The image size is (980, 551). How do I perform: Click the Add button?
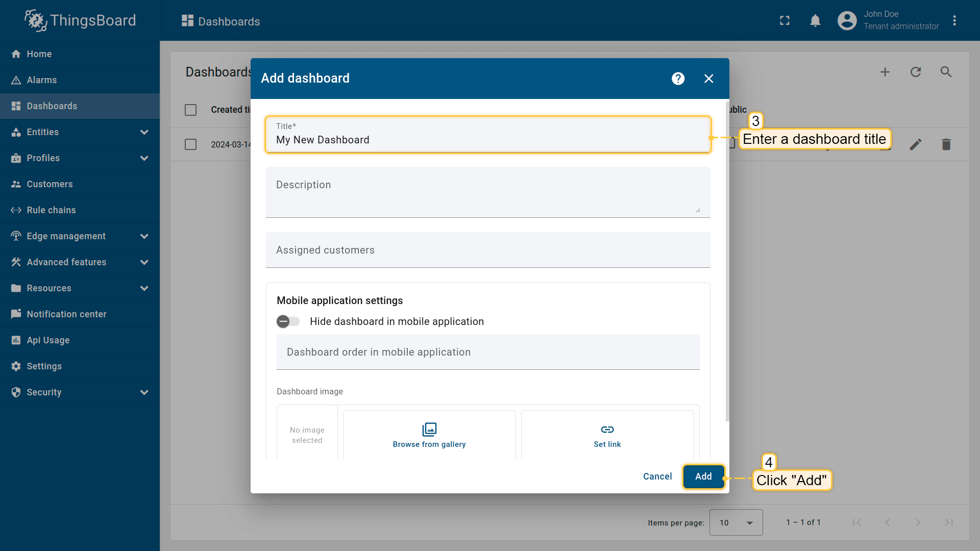click(x=703, y=477)
